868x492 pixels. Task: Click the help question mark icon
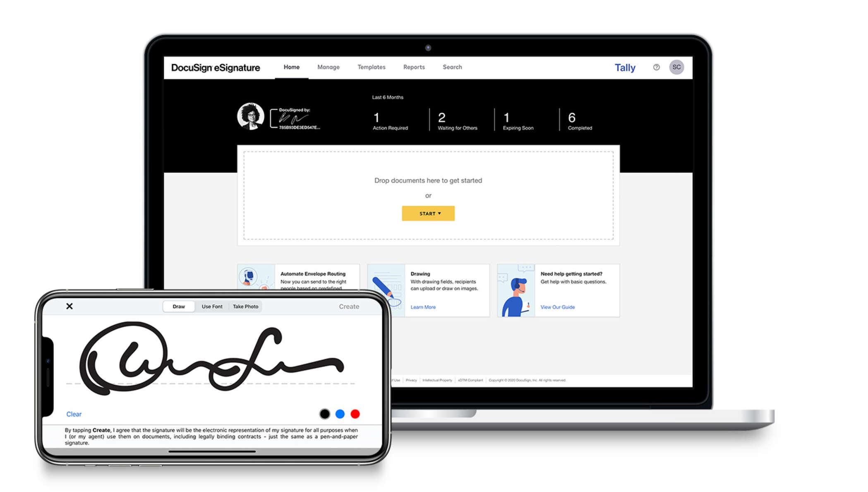pyautogui.click(x=656, y=67)
